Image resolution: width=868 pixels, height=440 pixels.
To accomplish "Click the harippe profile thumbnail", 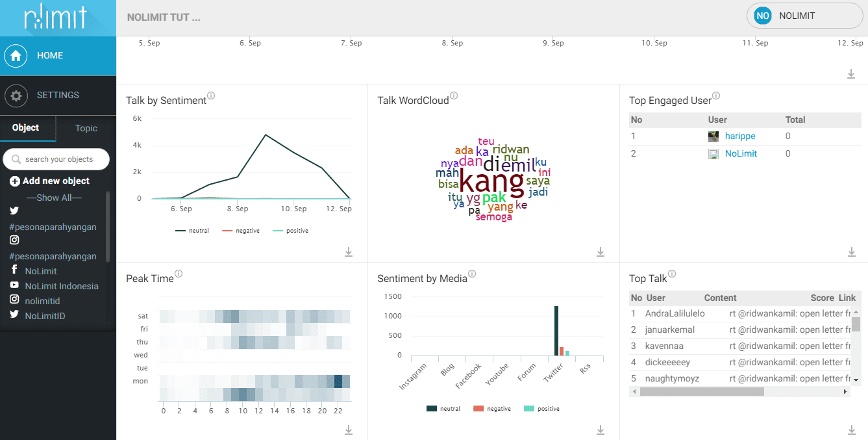I will (x=713, y=136).
